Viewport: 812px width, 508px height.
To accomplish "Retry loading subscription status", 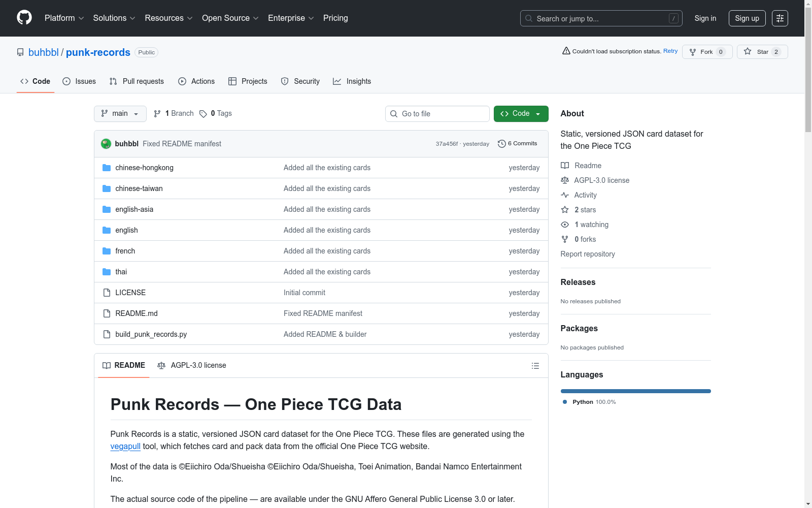I will coord(670,51).
